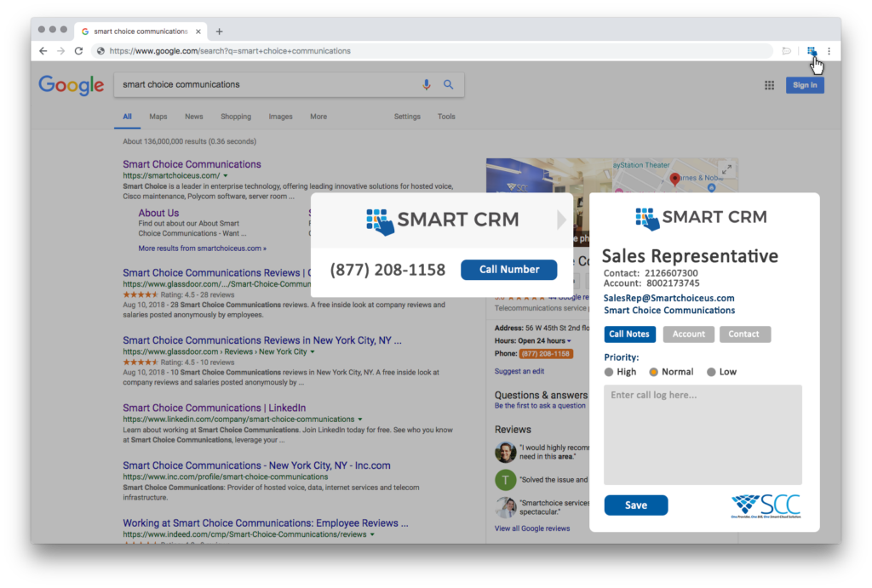Switch to the Shopping search tab

click(236, 117)
